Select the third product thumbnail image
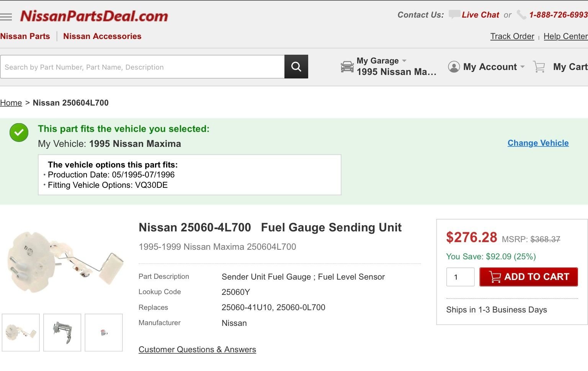 point(104,332)
